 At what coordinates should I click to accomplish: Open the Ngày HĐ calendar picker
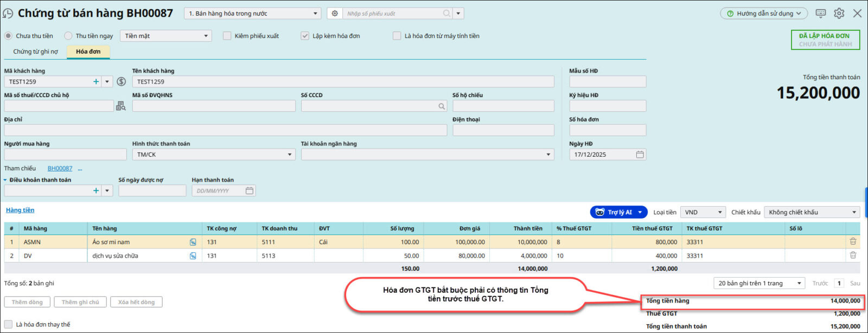tap(640, 155)
